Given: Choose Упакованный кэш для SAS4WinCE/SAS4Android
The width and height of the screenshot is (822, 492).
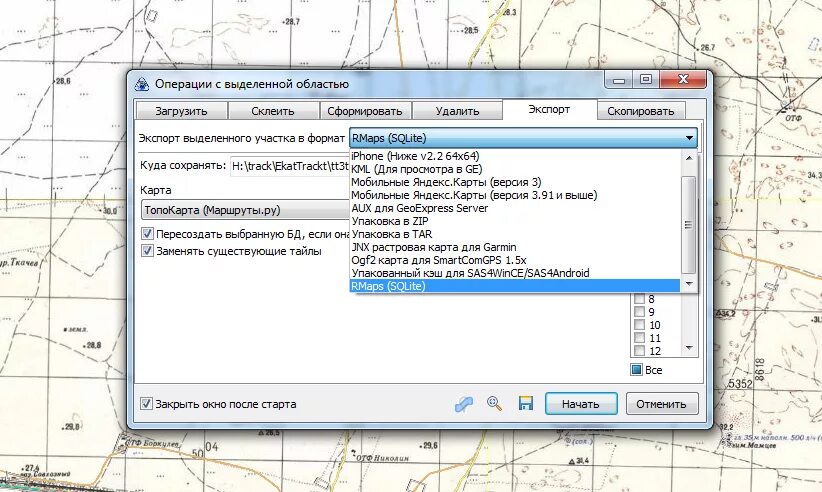Looking at the screenshot, I should click(x=515, y=273).
